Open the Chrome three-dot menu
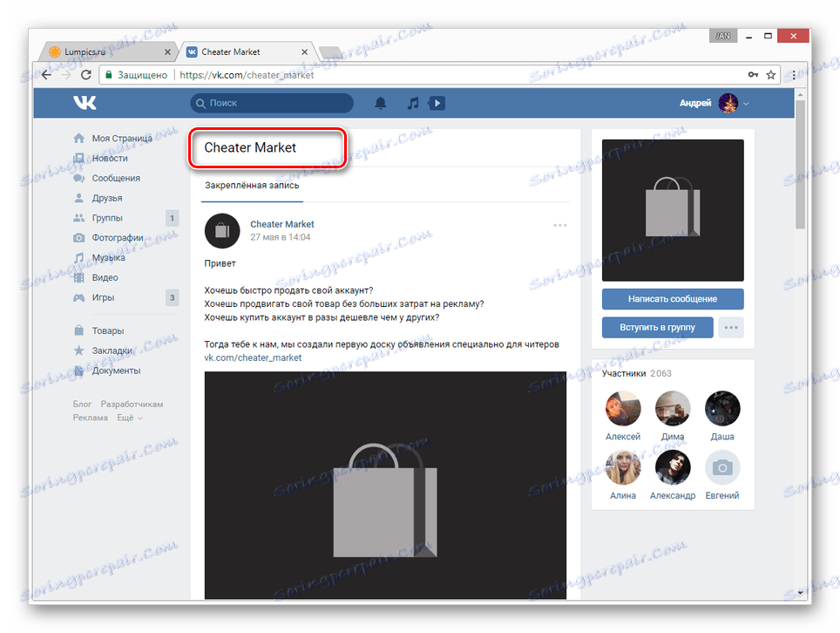The image size is (840, 633). click(794, 75)
